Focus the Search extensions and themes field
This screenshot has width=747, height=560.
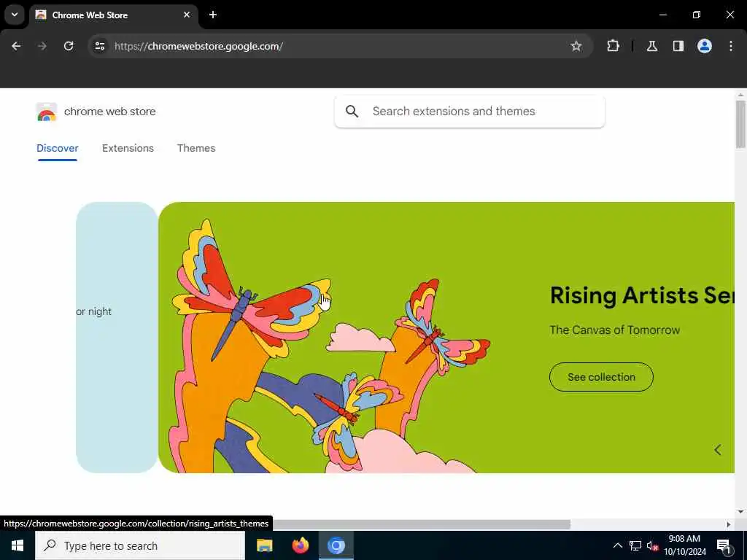470,112
